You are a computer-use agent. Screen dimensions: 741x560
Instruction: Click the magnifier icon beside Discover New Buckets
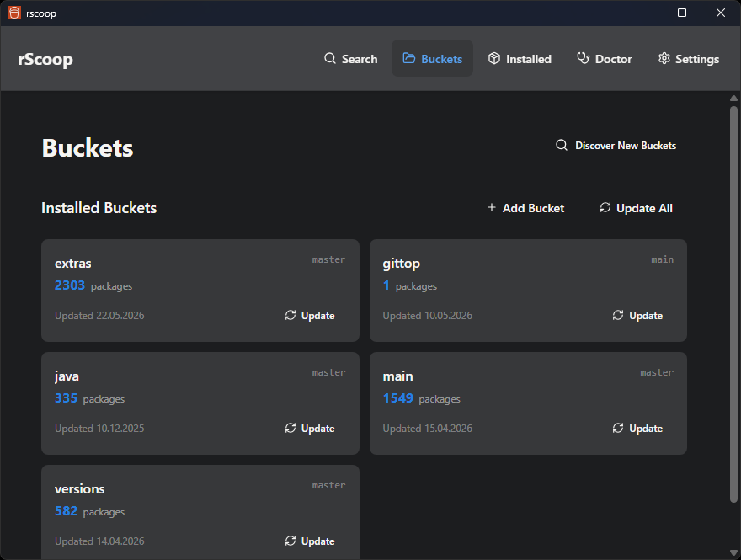[562, 145]
